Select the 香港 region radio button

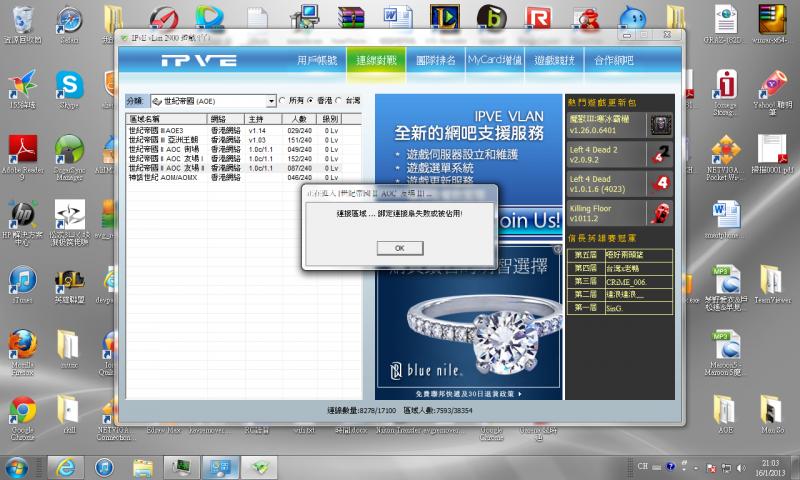pyautogui.click(x=311, y=101)
